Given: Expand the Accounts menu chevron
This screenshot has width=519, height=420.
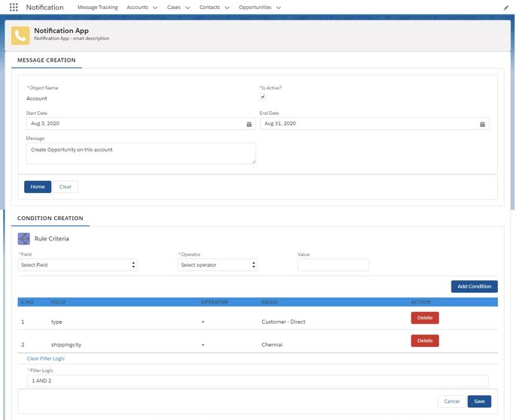Looking at the screenshot, I should (x=155, y=8).
